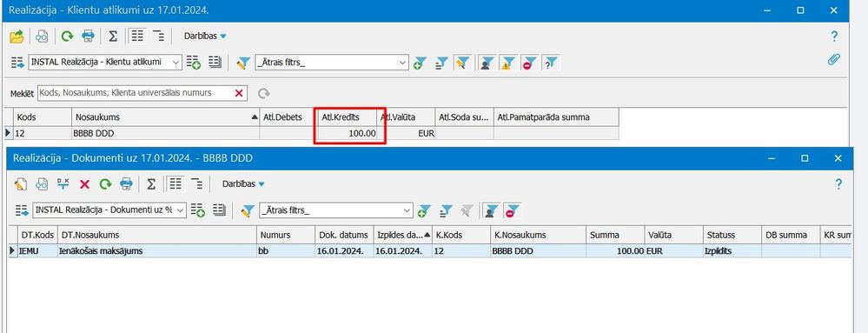The image size is (868, 333).
Task: Click help question mark in Dokumenti window
Action: tap(838, 184)
